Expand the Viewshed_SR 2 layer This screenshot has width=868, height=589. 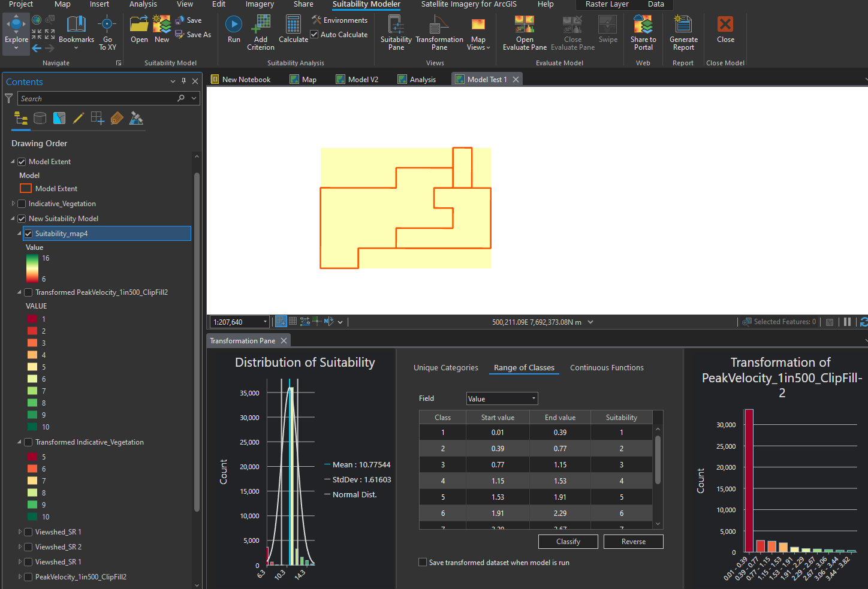[20, 547]
